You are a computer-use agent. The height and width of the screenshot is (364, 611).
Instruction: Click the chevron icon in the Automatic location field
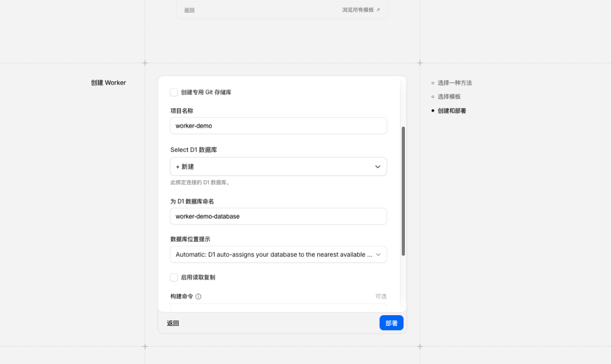(378, 255)
